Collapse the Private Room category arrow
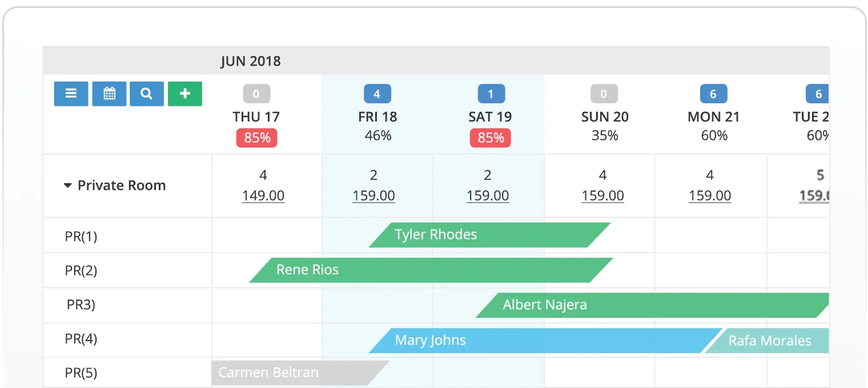This screenshot has width=868, height=388. coord(67,186)
